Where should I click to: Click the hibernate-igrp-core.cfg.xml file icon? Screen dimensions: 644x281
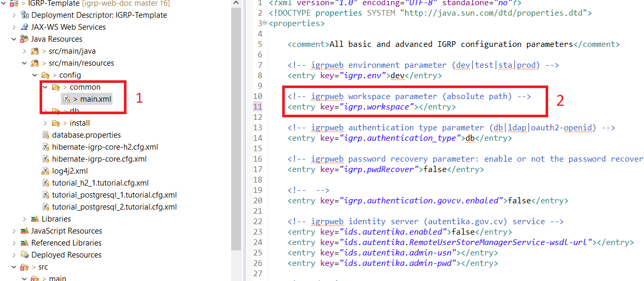coord(46,159)
